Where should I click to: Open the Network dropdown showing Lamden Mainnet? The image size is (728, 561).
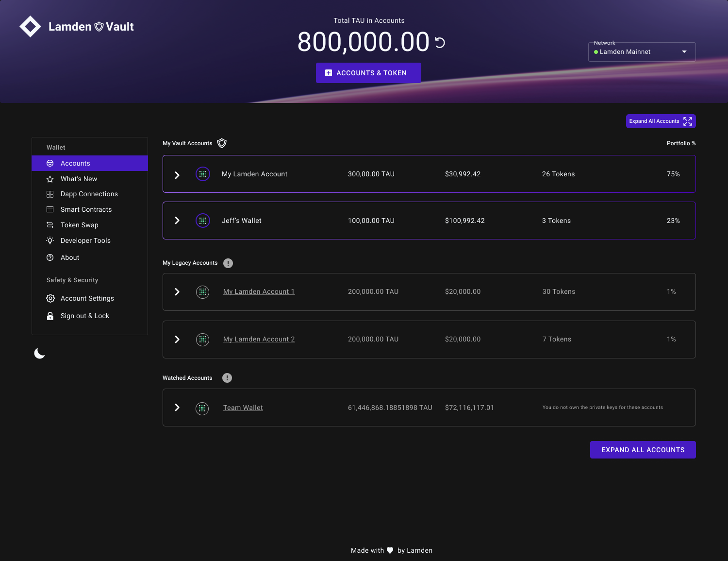(x=642, y=52)
